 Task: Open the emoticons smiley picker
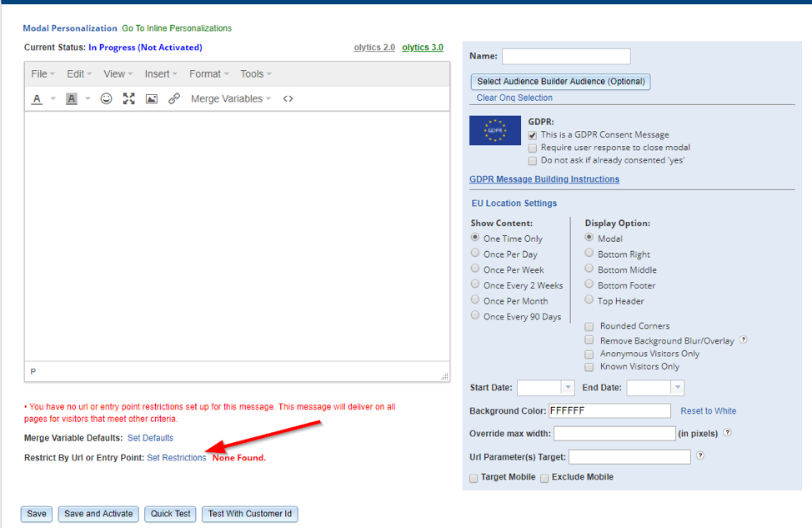pyautogui.click(x=106, y=98)
